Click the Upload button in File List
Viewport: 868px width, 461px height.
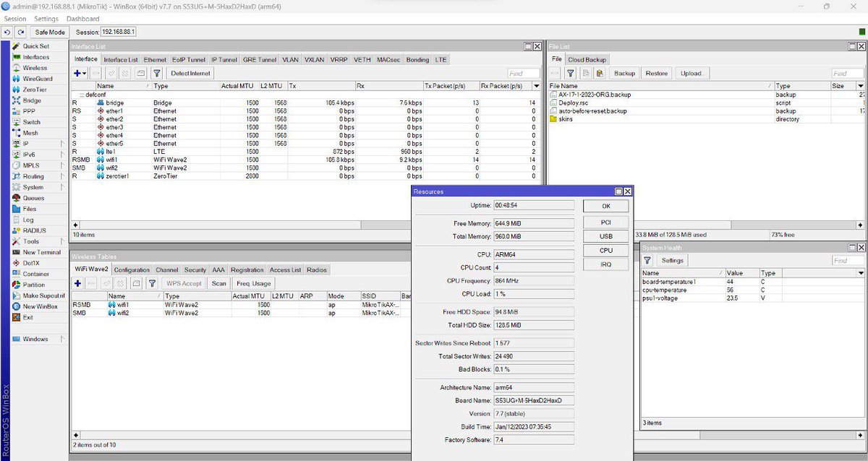[x=693, y=73]
